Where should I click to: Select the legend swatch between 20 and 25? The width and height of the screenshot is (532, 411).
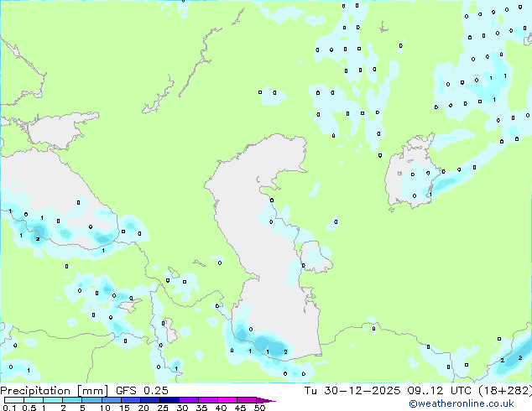[149, 400]
